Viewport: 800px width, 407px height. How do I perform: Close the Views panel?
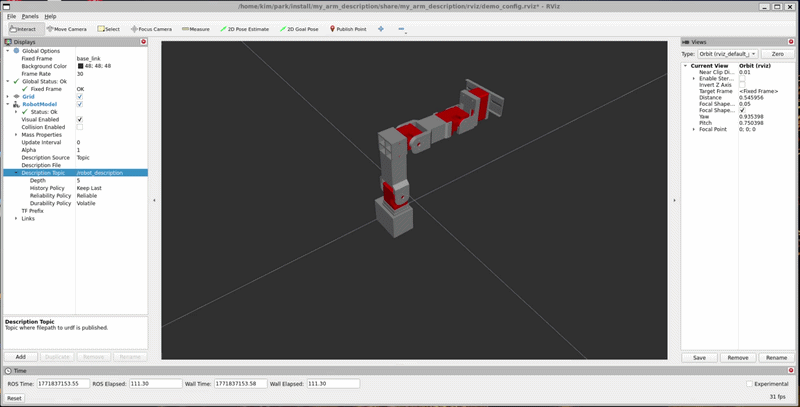[x=791, y=42]
